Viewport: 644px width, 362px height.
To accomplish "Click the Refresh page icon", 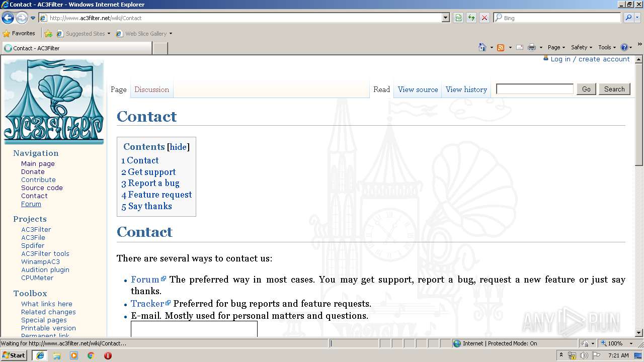I will tap(471, 18).
